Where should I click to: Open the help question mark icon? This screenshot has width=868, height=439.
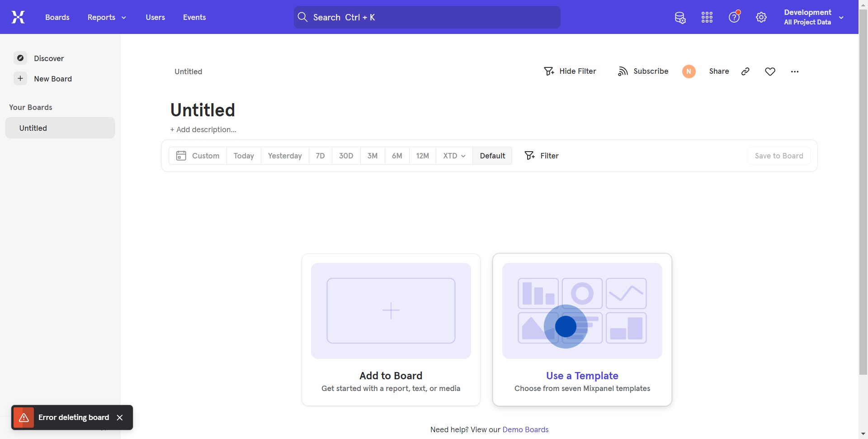point(734,18)
